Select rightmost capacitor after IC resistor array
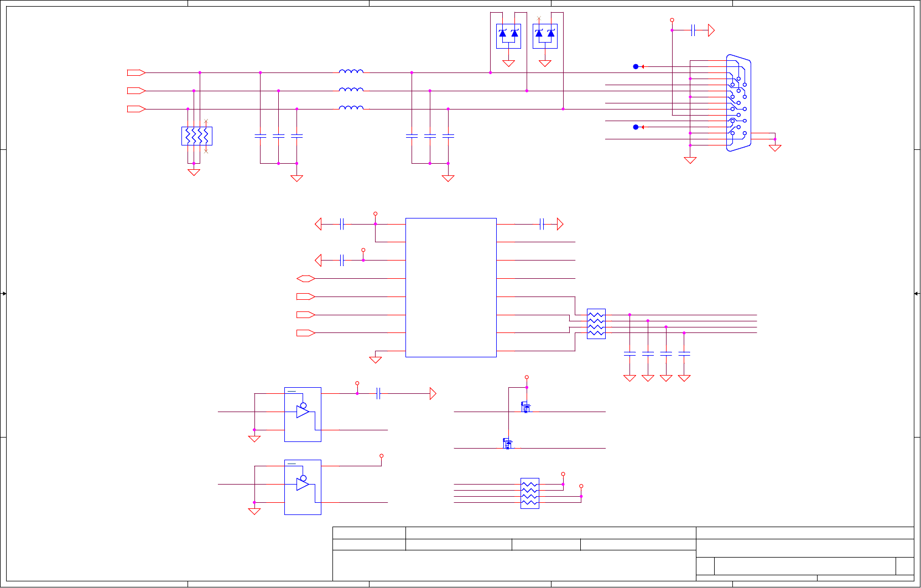 (684, 353)
